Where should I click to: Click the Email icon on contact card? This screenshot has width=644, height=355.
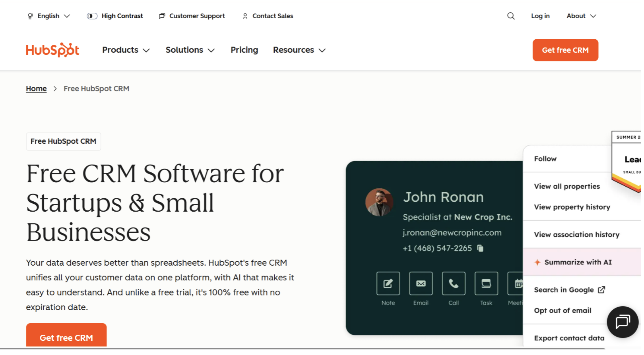tap(421, 284)
